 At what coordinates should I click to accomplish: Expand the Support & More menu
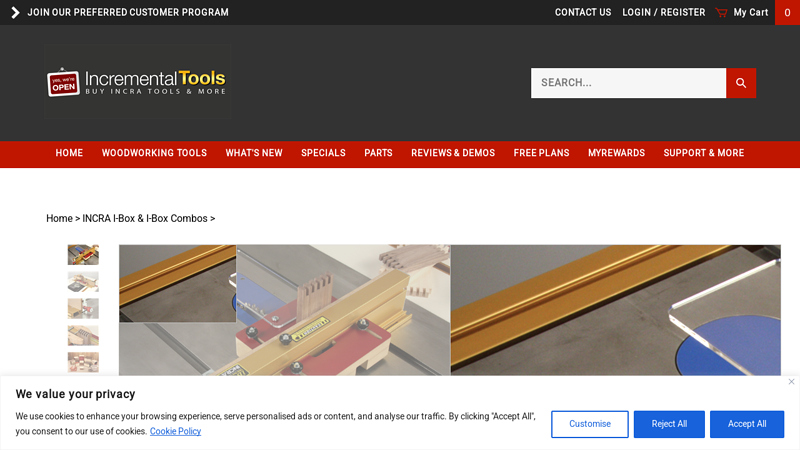coord(703,153)
